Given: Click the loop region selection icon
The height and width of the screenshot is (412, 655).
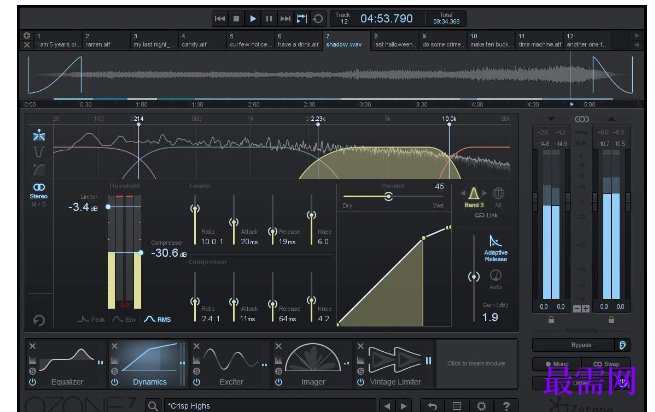Looking at the screenshot, I should (x=302, y=19).
